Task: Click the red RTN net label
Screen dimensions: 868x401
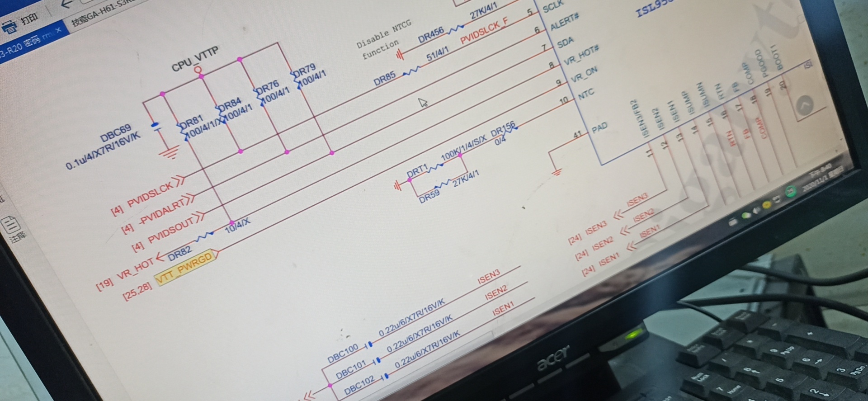Action: point(731,138)
